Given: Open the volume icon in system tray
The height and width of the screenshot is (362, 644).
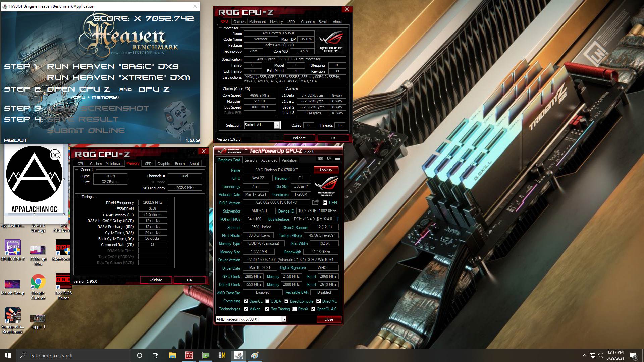Looking at the screenshot, I should [600, 355].
